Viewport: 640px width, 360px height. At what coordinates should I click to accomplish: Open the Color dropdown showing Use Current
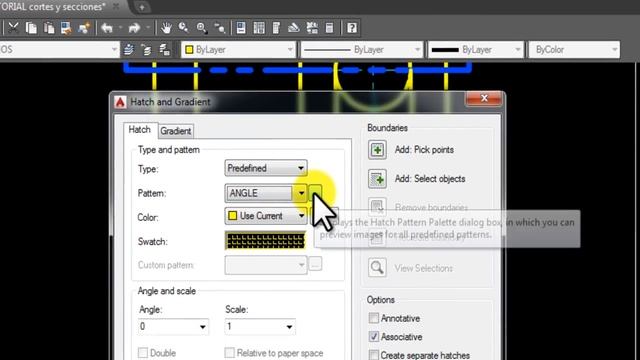click(x=266, y=216)
